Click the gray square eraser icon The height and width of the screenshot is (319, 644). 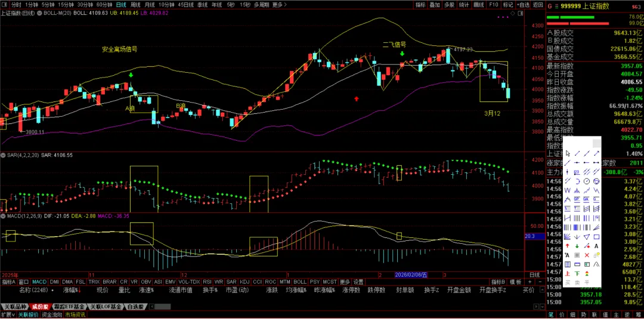(577, 255)
